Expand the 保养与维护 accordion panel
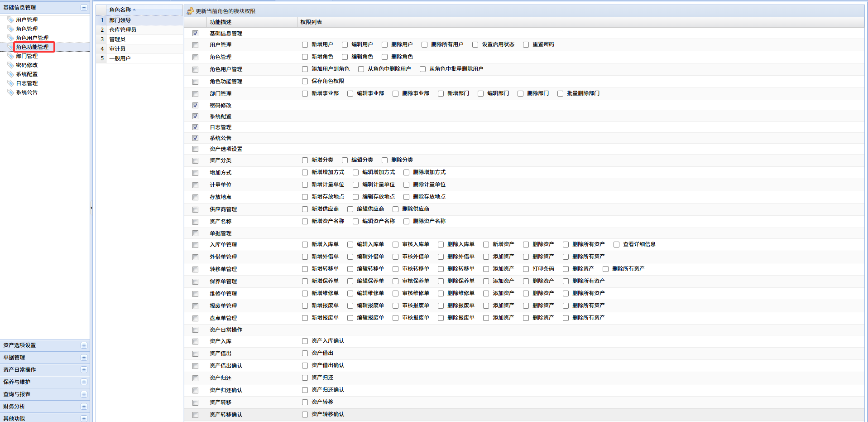 (x=84, y=382)
